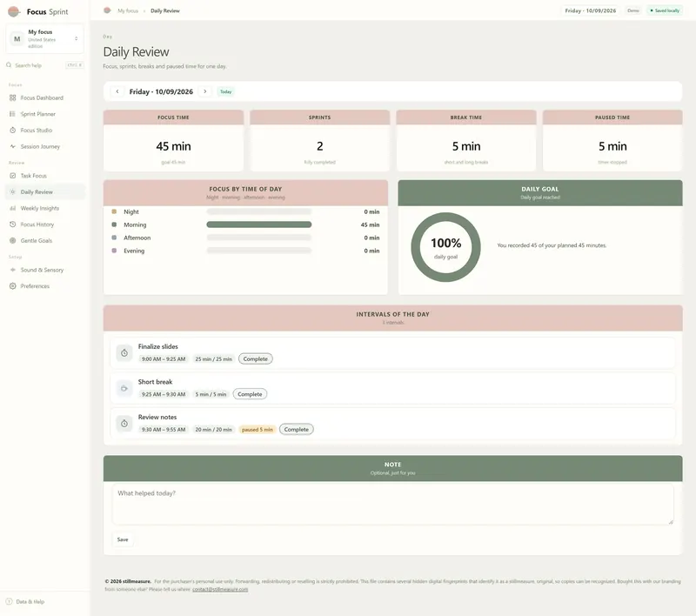The height and width of the screenshot is (616, 696).
Task: Open Sprint Planner in the sidebar
Action: [45, 114]
